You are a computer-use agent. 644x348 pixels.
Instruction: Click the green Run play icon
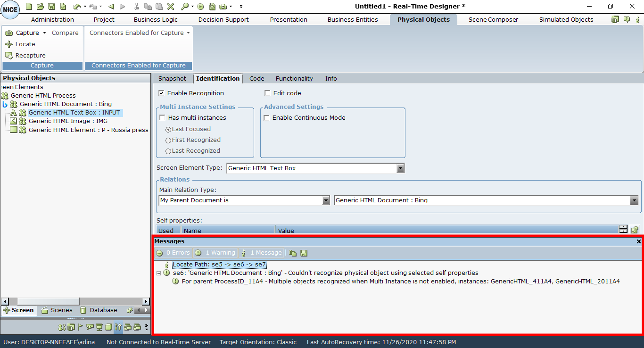[200, 7]
